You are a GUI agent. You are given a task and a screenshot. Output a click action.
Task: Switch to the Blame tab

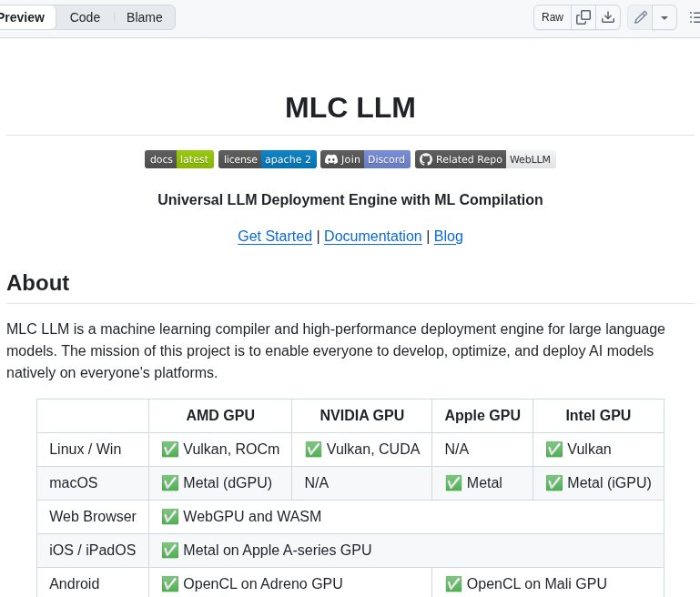144,17
